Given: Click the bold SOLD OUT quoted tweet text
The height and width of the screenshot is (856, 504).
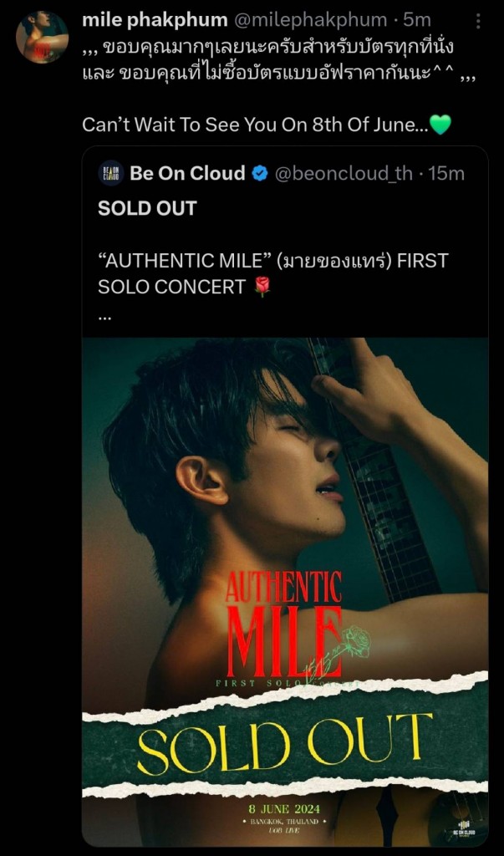Looking at the screenshot, I should (x=147, y=209).
